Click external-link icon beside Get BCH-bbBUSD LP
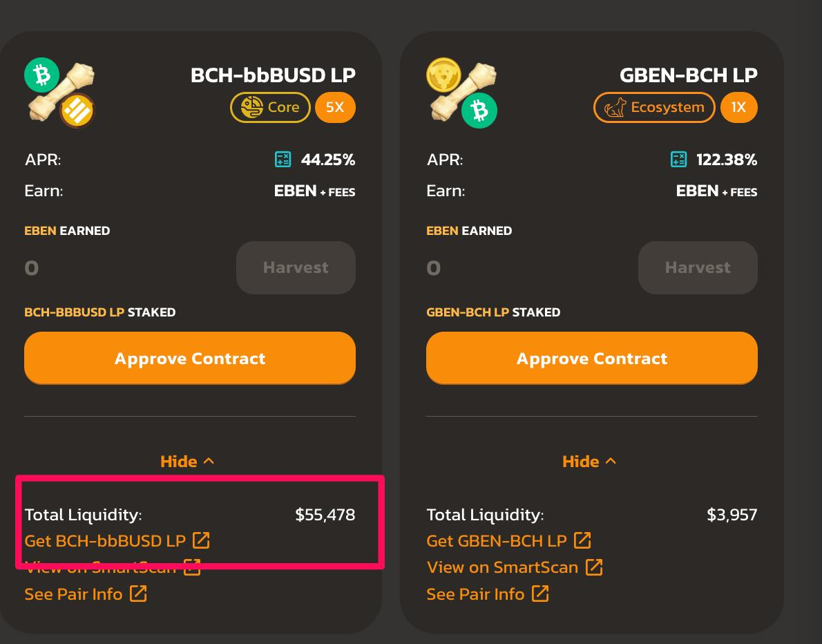 click(x=201, y=540)
